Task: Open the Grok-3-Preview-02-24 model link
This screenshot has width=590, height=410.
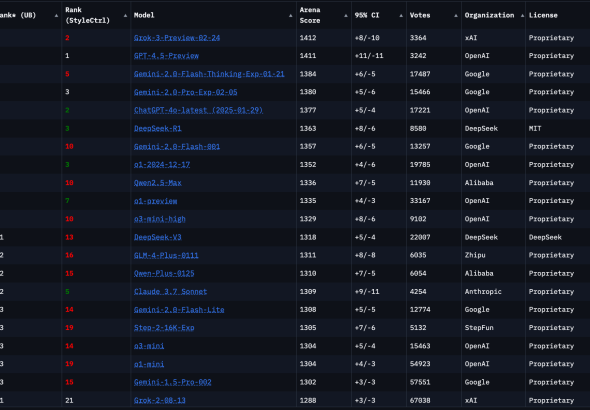Action: point(177,38)
